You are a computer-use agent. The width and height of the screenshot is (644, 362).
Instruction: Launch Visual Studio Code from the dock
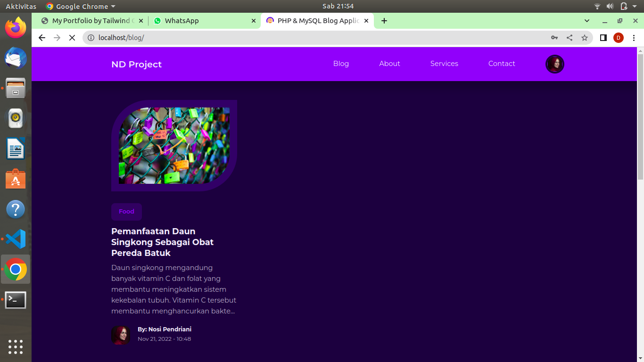pos(15,239)
